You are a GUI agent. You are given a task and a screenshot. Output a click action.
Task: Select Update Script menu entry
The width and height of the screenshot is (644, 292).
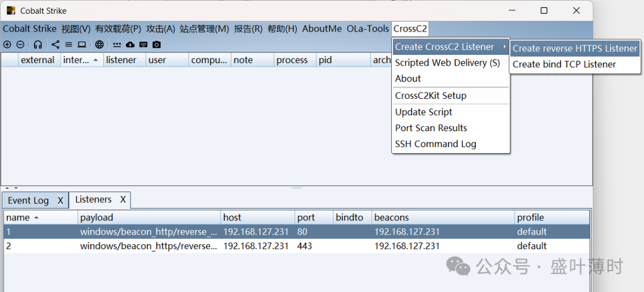tap(451, 112)
